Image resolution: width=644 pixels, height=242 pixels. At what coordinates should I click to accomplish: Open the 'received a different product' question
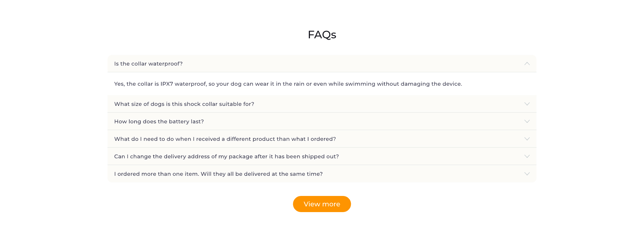[225, 139]
